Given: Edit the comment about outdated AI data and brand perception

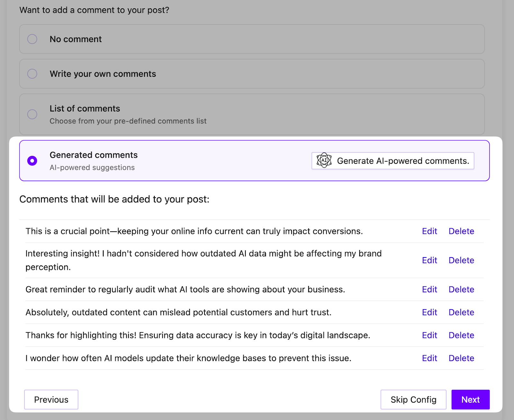Looking at the screenshot, I should (429, 260).
